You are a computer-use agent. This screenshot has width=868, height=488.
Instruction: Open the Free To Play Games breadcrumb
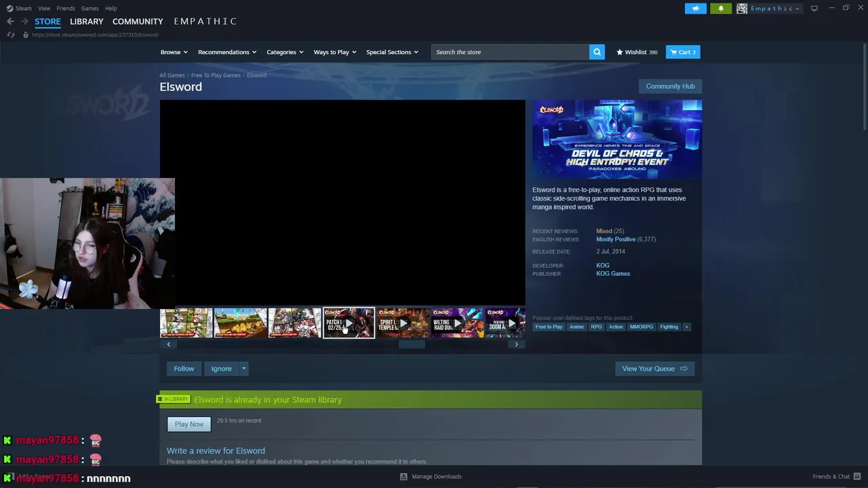point(216,75)
